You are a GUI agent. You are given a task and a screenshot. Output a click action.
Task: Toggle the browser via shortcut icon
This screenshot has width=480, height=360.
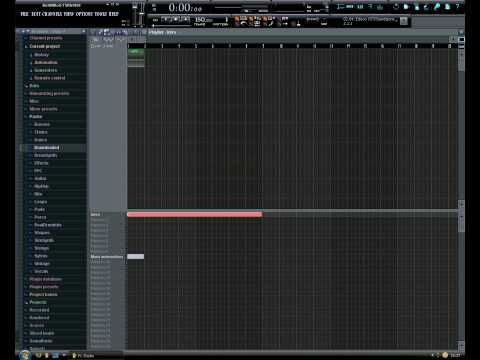(370, 6)
